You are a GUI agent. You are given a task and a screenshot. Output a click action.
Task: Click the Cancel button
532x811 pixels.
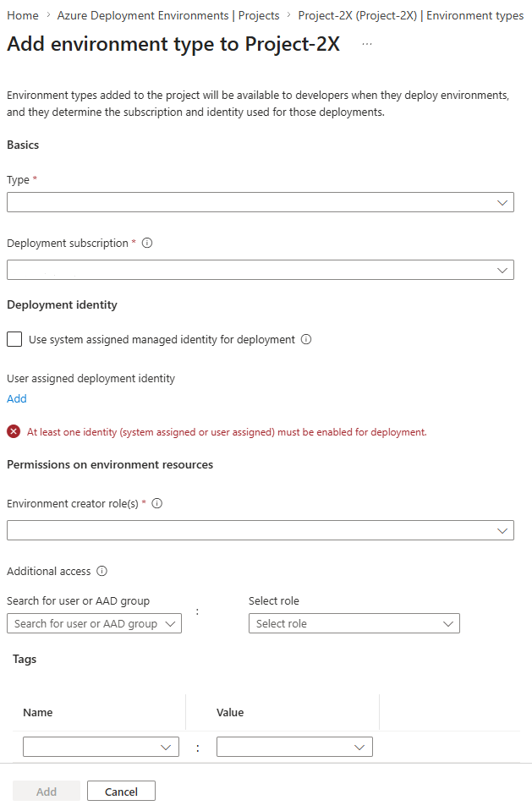point(121,792)
